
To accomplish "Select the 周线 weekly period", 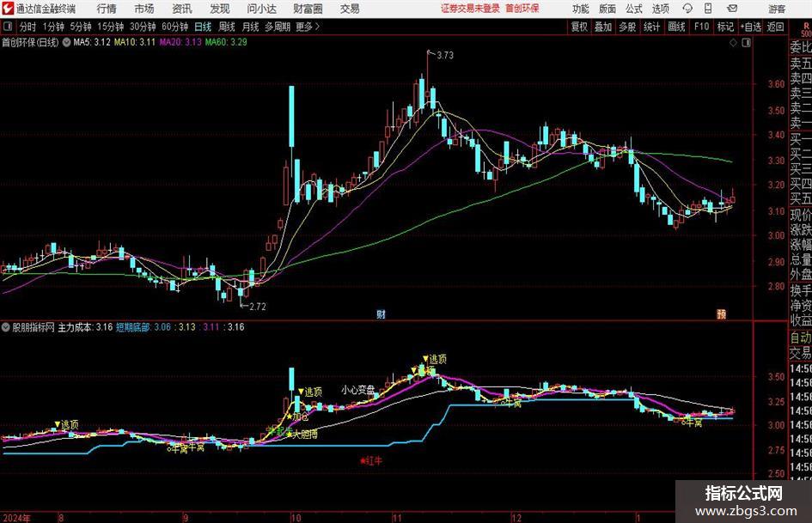I will (227, 27).
